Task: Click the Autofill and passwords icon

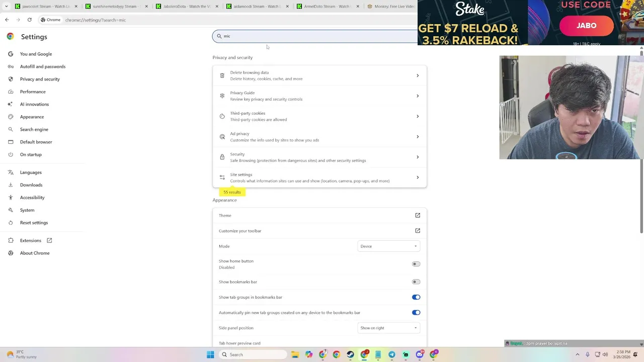Action: pos(10,66)
